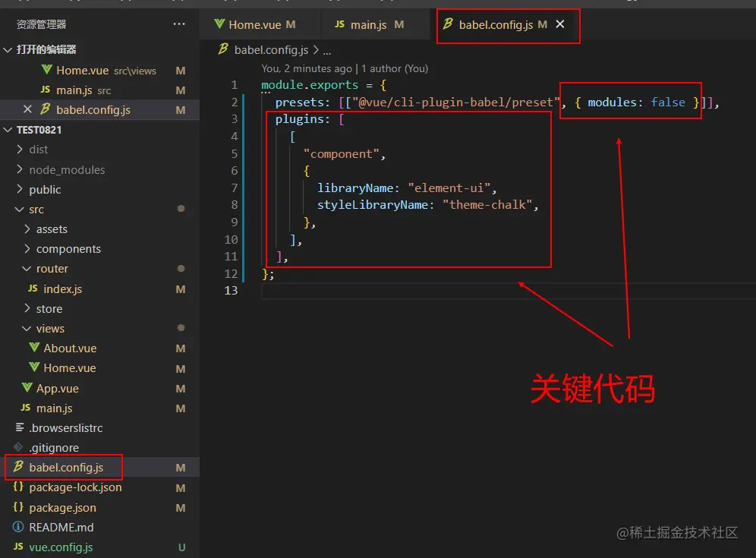
Task: Open main.js src in open editors list
Action: (x=99, y=90)
